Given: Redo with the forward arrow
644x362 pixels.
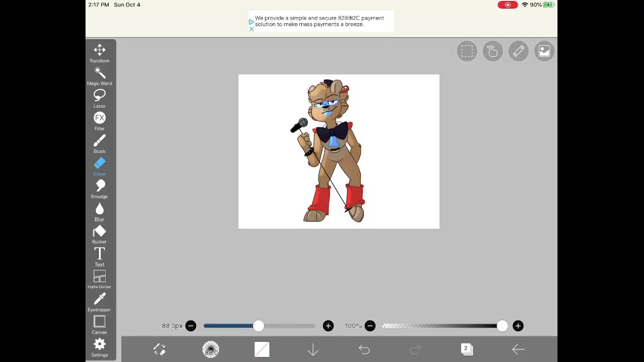Looking at the screenshot, I should [415, 349].
